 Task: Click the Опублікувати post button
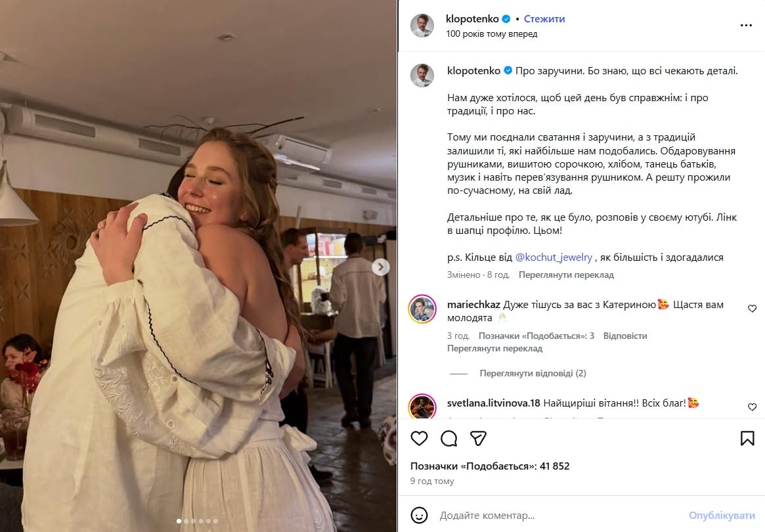pos(722,516)
